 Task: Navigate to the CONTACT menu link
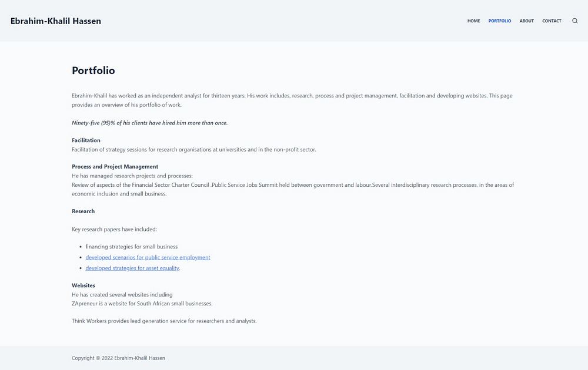coord(552,21)
